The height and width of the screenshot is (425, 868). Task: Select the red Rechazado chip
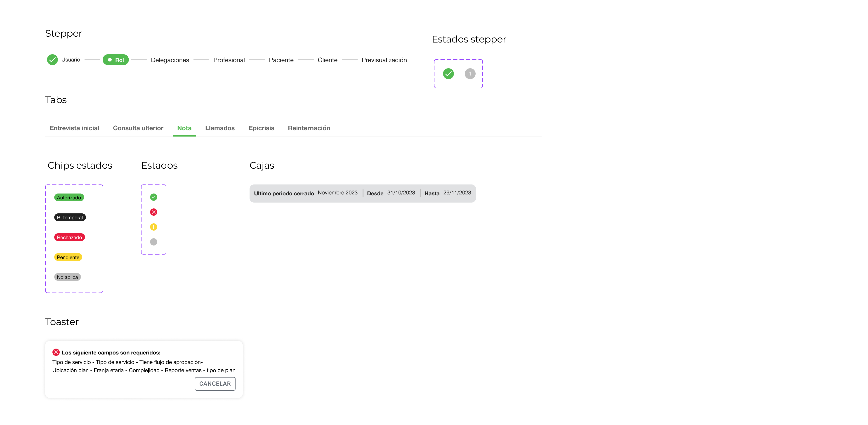point(69,237)
